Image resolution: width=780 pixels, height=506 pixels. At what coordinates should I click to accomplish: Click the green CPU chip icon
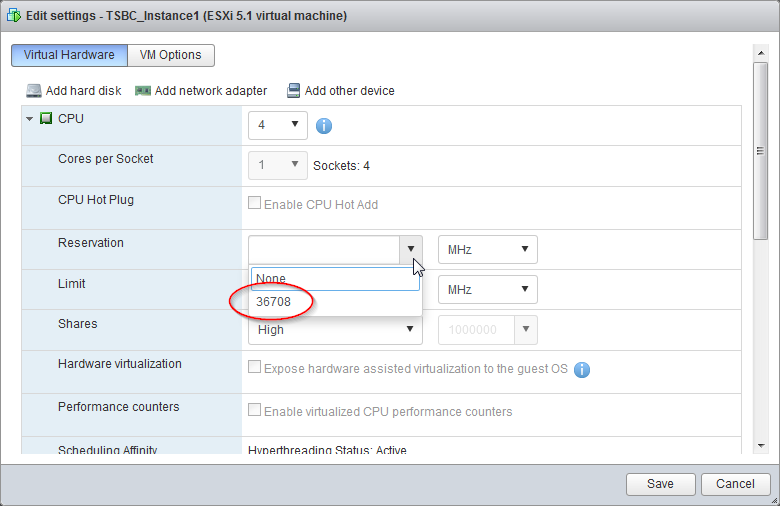click(46, 119)
